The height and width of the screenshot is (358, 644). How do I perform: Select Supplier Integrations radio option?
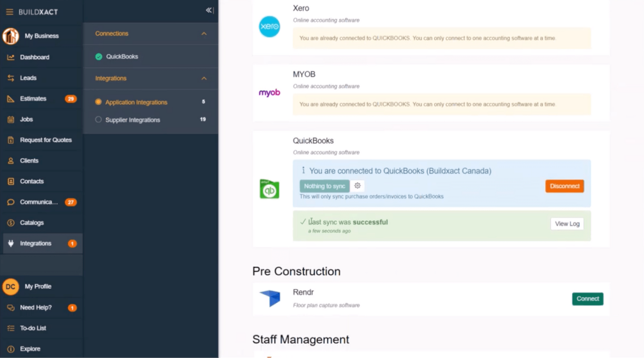tap(98, 120)
